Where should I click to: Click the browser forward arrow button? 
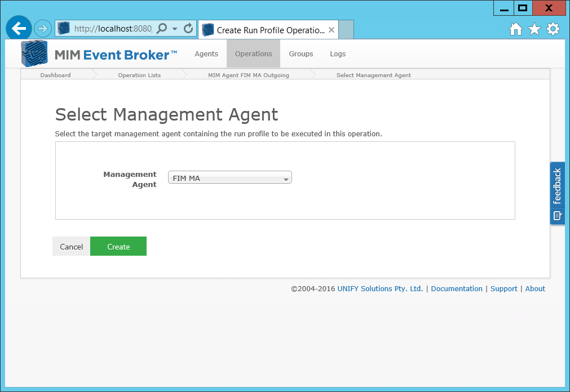click(x=43, y=28)
